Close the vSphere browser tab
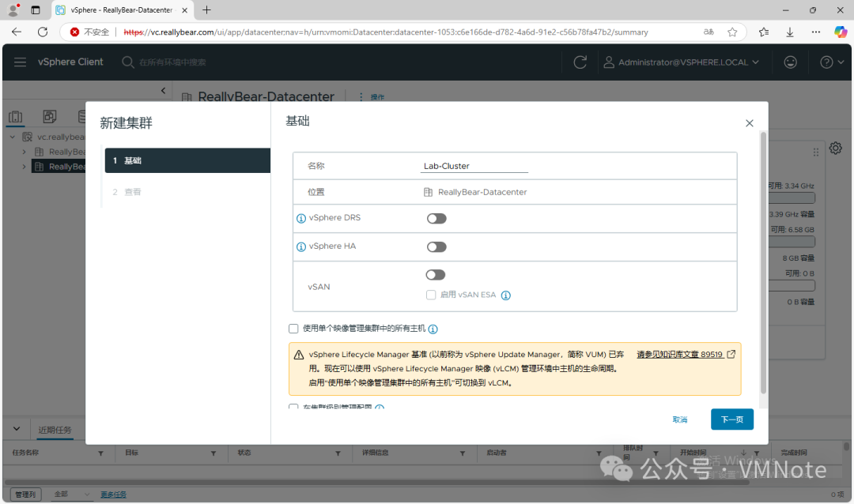854x504 pixels. coord(184,9)
